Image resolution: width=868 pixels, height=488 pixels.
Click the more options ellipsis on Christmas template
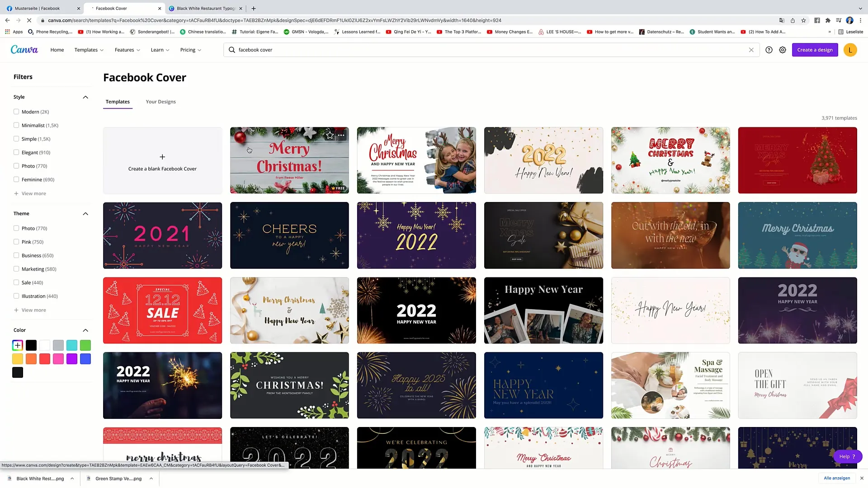pos(340,135)
